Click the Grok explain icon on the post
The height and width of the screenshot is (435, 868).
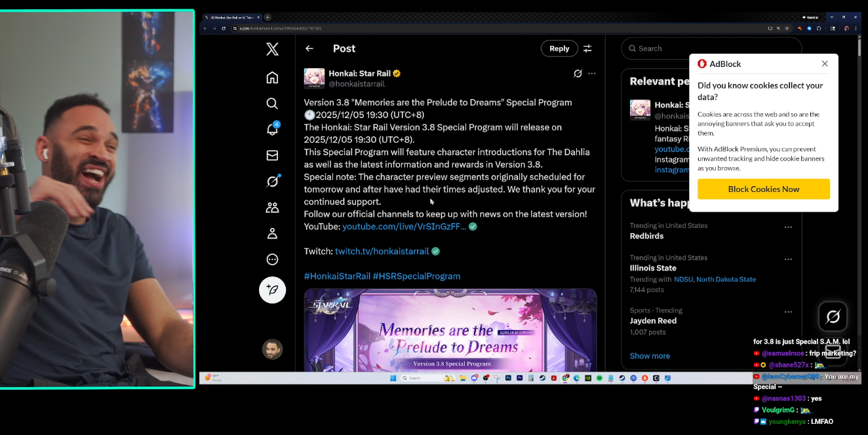(578, 73)
